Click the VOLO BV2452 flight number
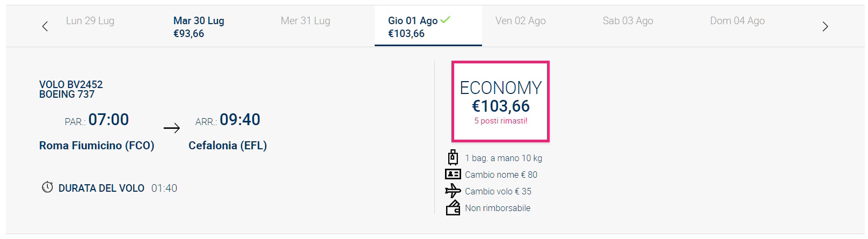Image resolution: width=868 pixels, height=239 pixels. tap(71, 84)
